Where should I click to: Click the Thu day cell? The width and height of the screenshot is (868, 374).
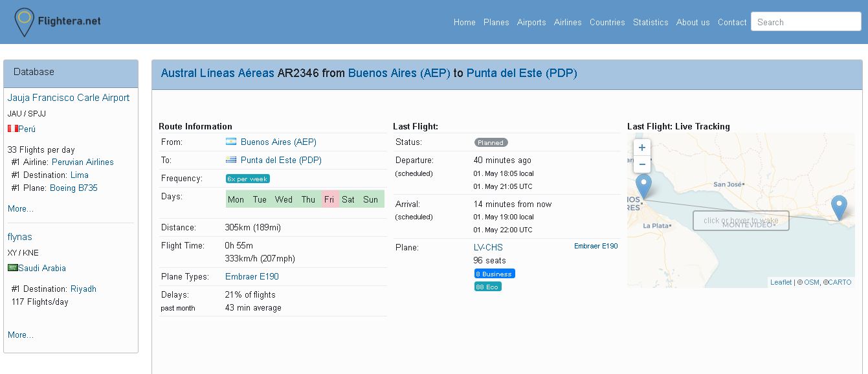[308, 199]
